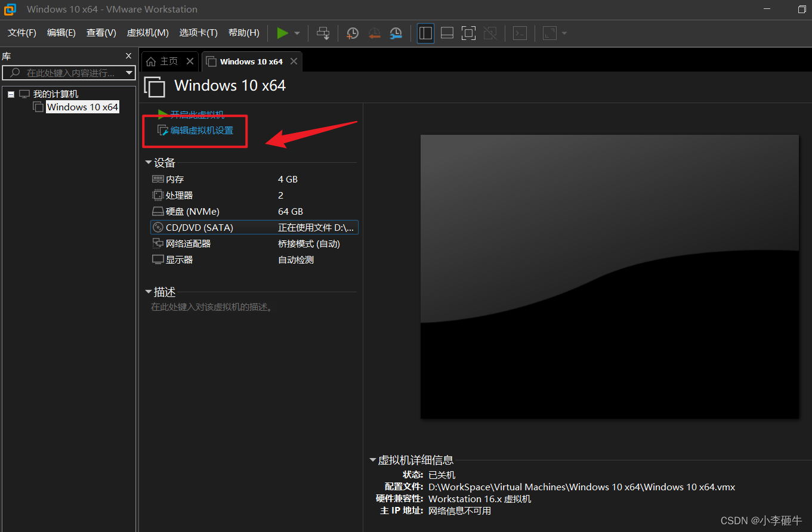The image size is (812, 532).
Task: Click the 显示器 display icon
Action: [x=158, y=259]
